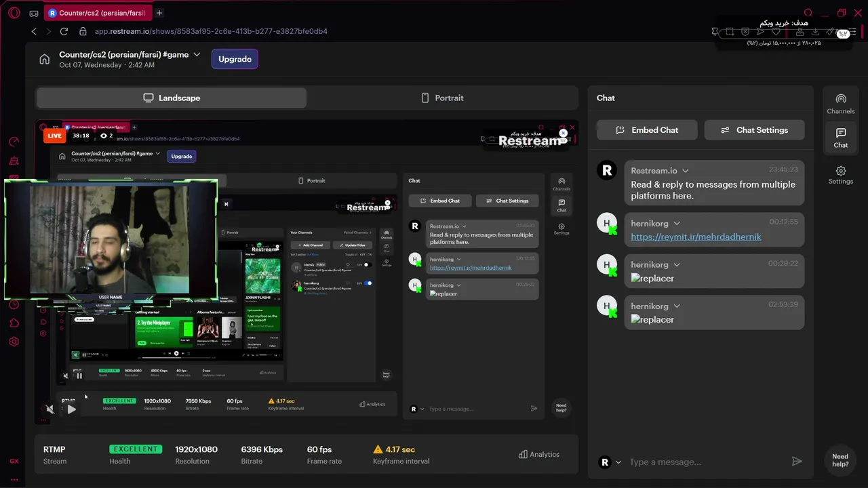
Task: Switch to the Portrait tab
Action: click(x=442, y=98)
